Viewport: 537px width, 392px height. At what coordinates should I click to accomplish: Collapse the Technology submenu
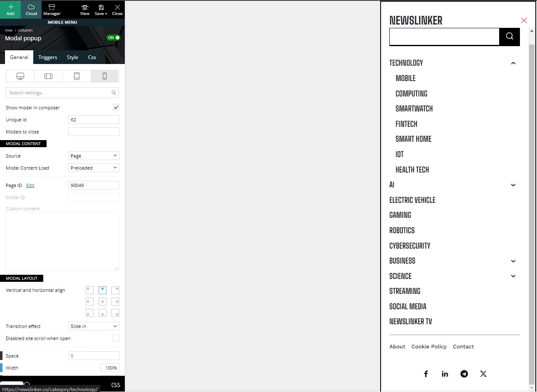click(x=513, y=63)
